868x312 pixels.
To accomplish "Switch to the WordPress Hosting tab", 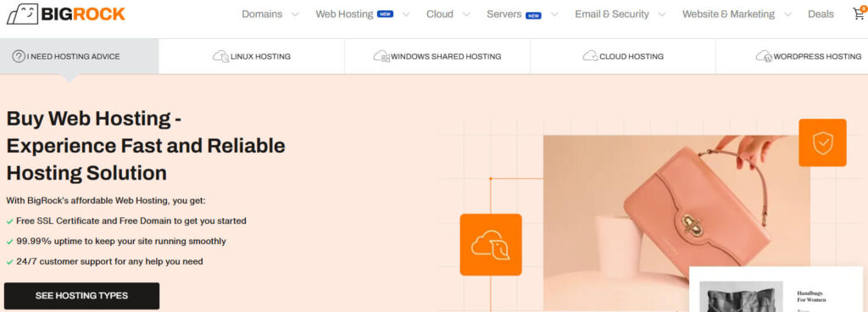I will (792, 57).
